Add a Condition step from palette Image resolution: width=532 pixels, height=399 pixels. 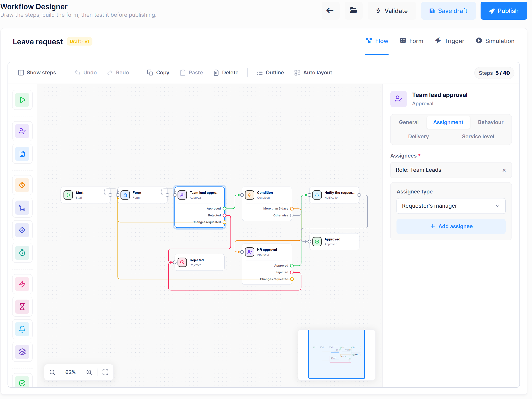click(x=22, y=185)
